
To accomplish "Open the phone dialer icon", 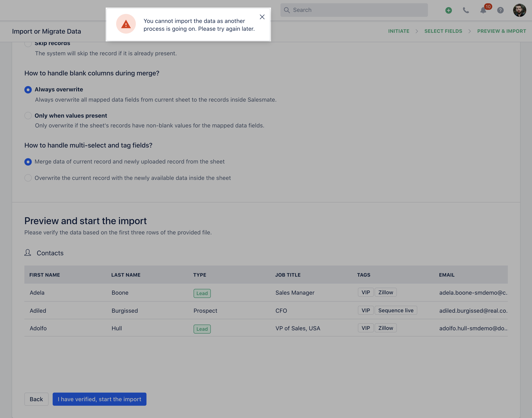I will pyautogui.click(x=466, y=10).
